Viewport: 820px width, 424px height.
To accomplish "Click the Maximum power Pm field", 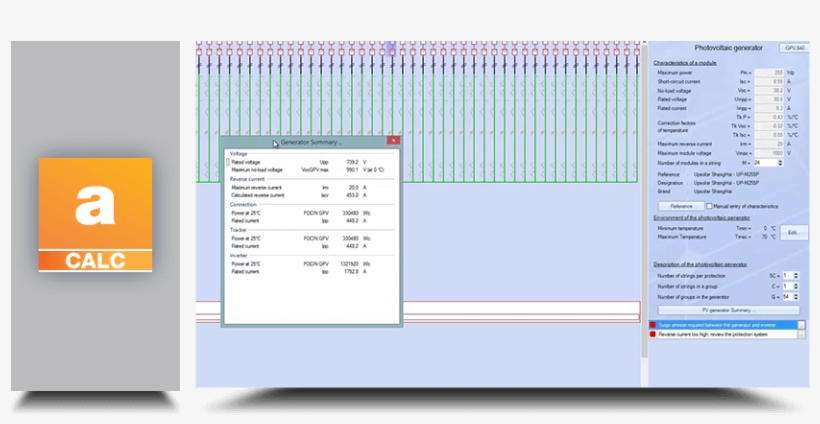I will (769, 73).
